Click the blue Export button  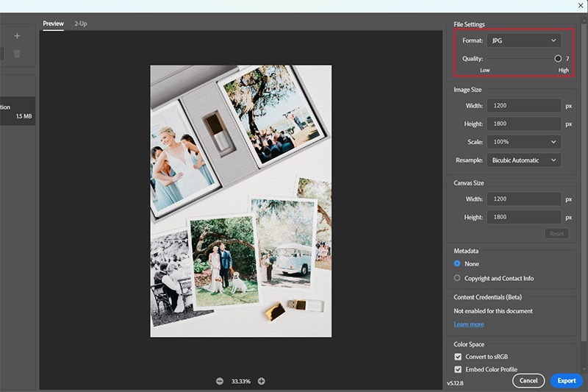click(x=566, y=380)
